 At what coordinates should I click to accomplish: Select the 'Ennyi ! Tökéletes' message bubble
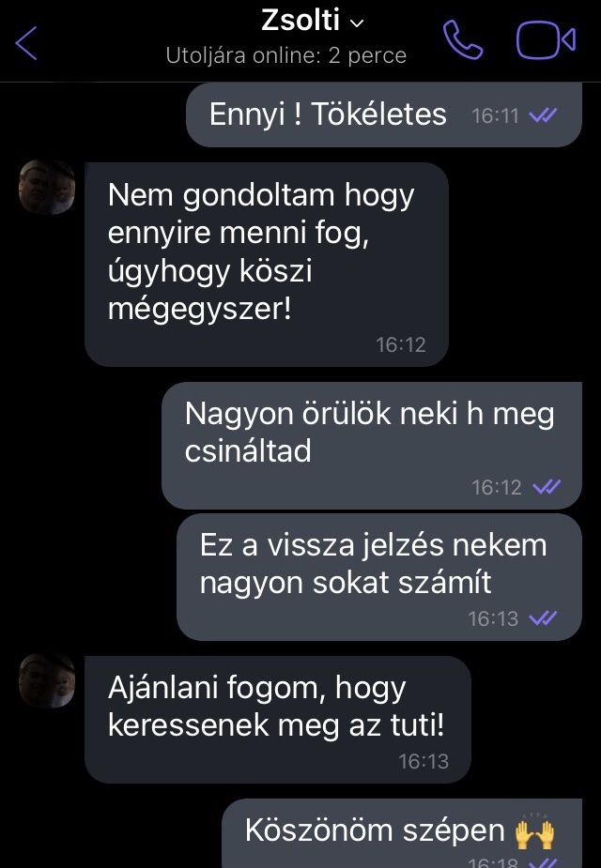point(384,115)
